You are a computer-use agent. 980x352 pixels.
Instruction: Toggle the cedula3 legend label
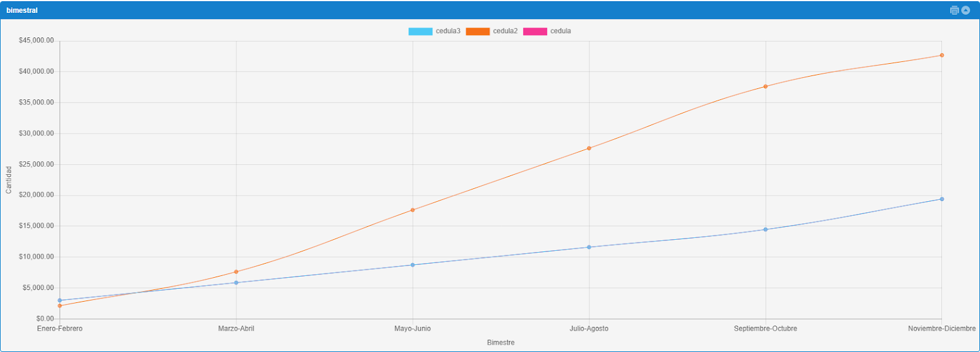[x=448, y=31]
